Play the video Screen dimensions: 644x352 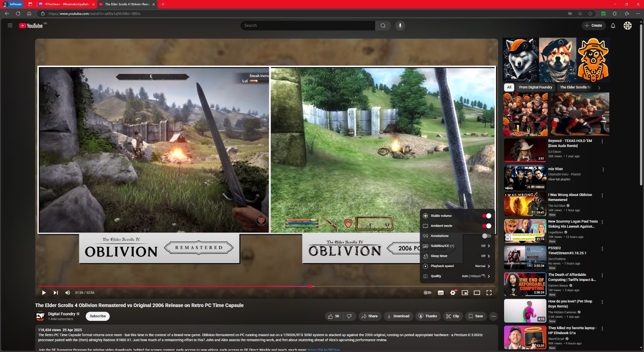click(44, 293)
